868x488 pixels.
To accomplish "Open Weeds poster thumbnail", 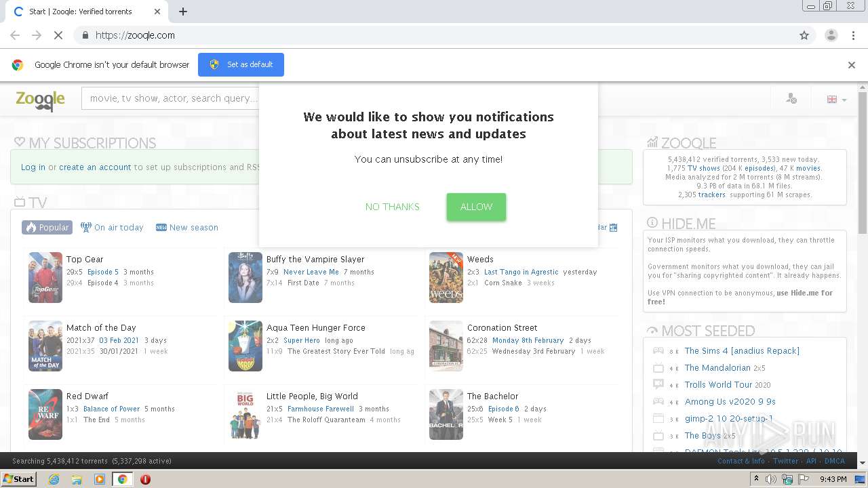I will click(x=446, y=277).
